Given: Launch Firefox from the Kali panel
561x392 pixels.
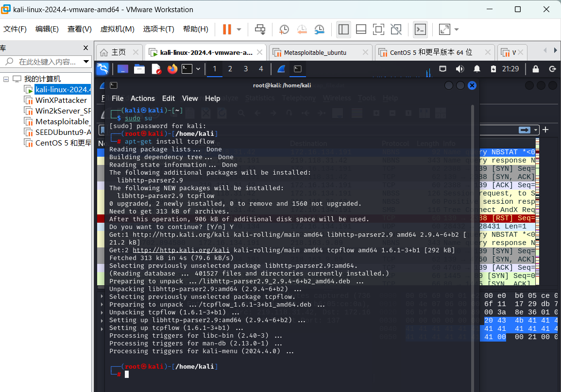Looking at the screenshot, I should 172,69.
